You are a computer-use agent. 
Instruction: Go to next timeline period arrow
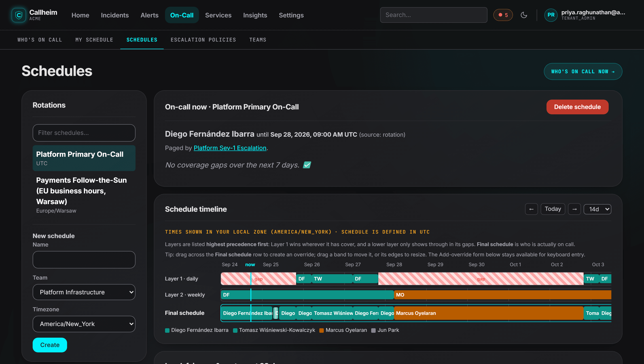(574, 209)
